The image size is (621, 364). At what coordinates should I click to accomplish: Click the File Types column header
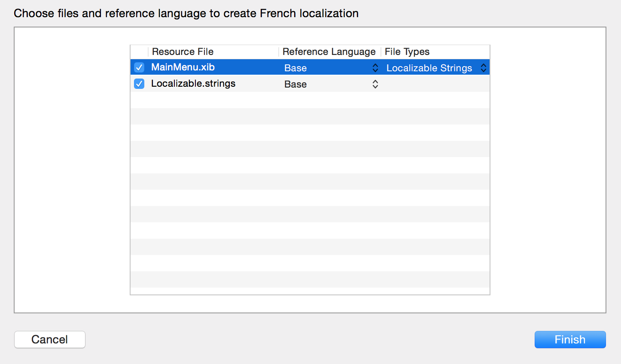pos(407,52)
